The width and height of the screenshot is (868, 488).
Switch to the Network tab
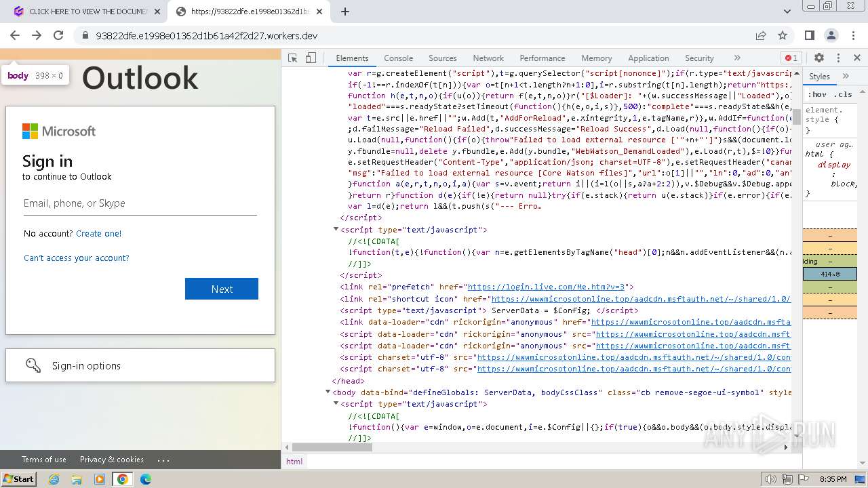(488, 58)
